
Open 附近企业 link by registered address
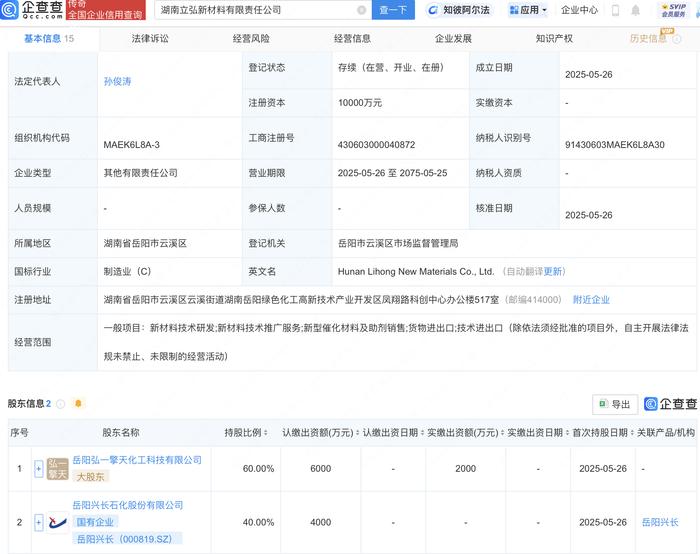point(591,300)
